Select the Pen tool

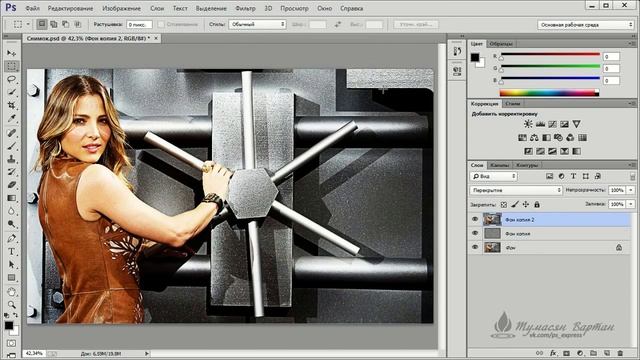tap(11, 238)
